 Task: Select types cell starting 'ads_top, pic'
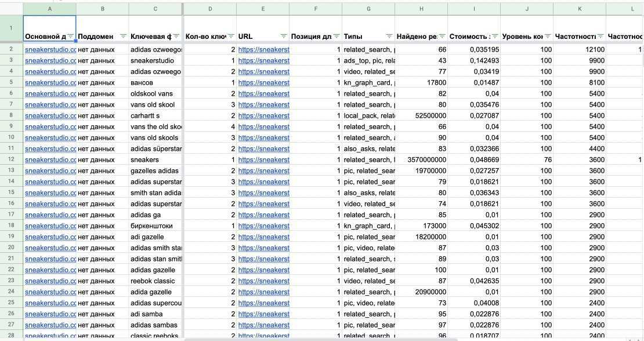(368, 61)
